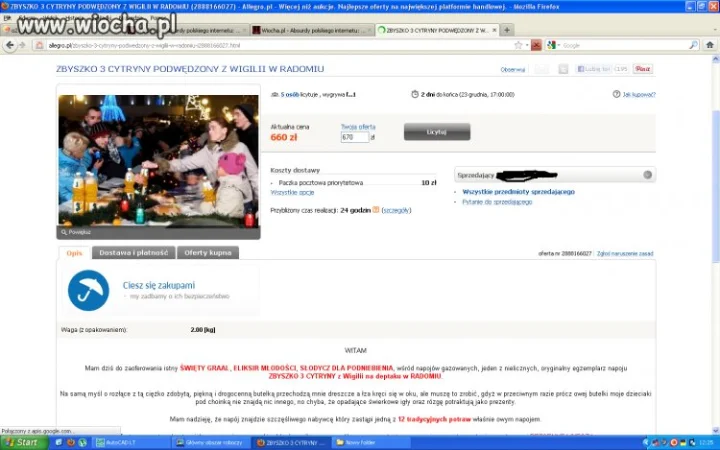Click the auction product photo
The height and width of the screenshot is (450, 720).
[158, 161]
